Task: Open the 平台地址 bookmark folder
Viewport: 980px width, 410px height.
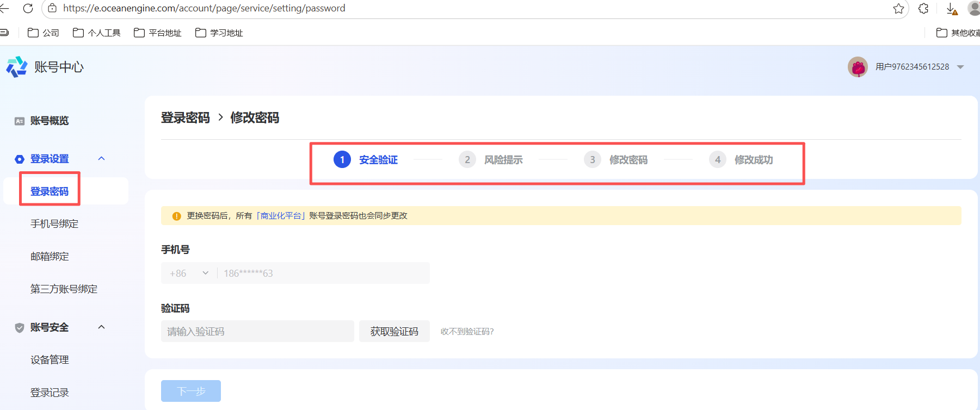Action: (x=157, y=33)
